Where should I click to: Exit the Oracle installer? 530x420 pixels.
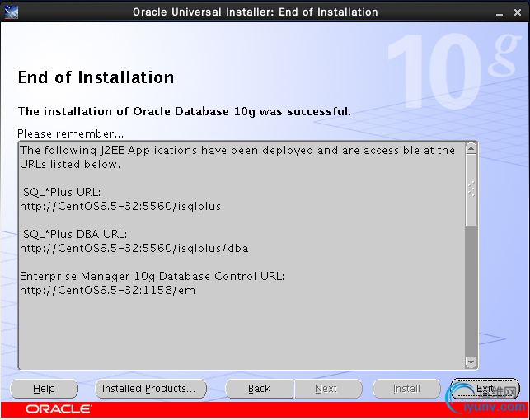[485, 389]
